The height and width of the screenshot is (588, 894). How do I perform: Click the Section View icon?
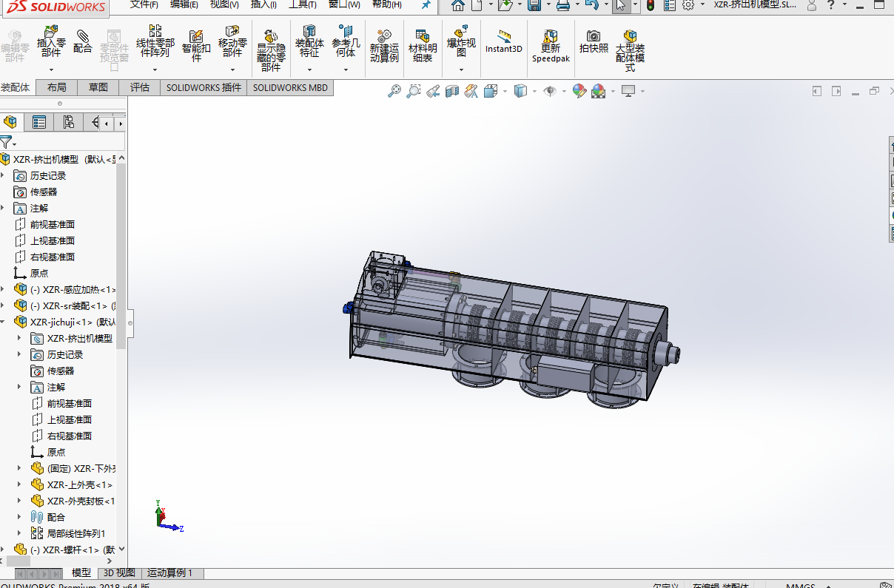tap(452, 91)
